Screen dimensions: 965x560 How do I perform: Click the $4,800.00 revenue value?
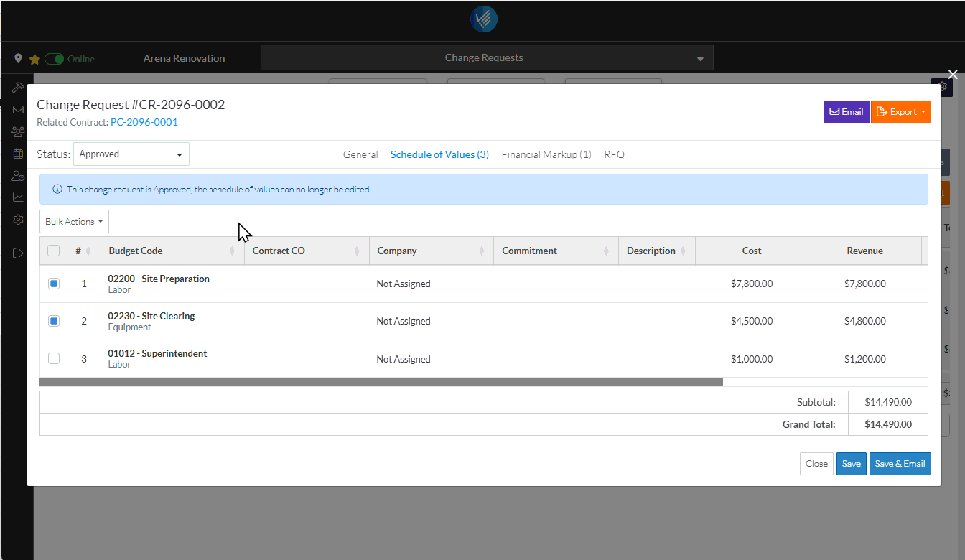click(x=864, y=321)
